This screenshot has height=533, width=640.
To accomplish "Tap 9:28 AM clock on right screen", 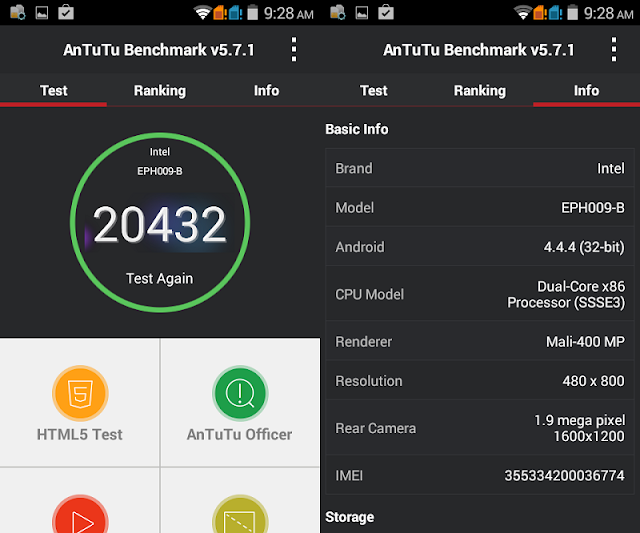I will coord(609,13).
